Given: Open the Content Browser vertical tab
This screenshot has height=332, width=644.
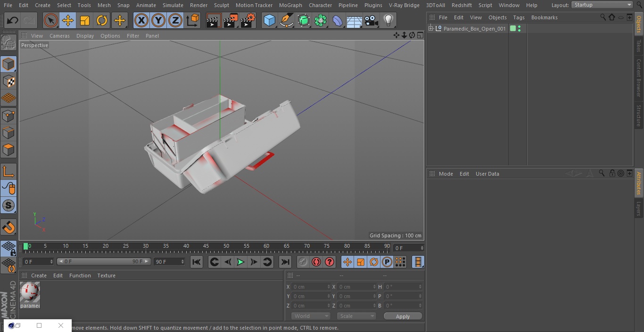Looking at the screenshot, I should click(x=639, y=77).
